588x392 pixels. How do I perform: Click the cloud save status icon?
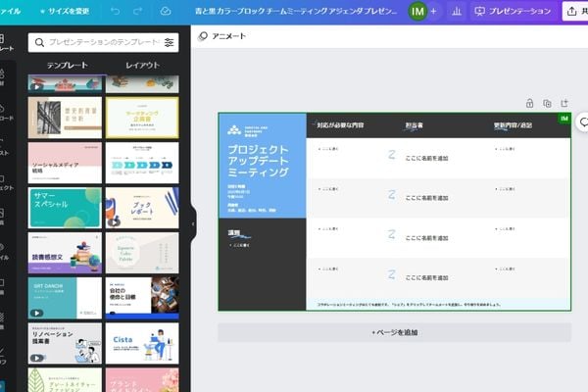coord(166,11)
